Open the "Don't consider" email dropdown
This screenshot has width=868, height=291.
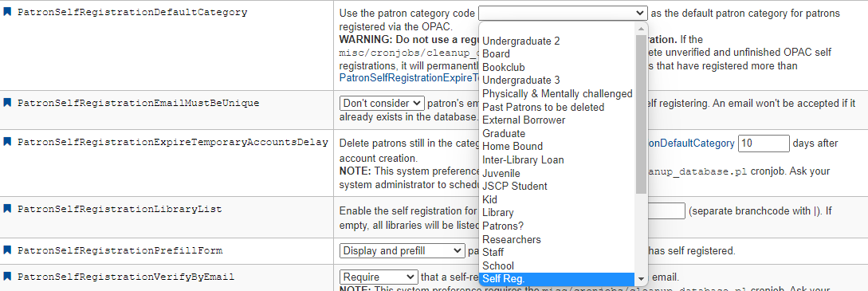tap(382, 103)
